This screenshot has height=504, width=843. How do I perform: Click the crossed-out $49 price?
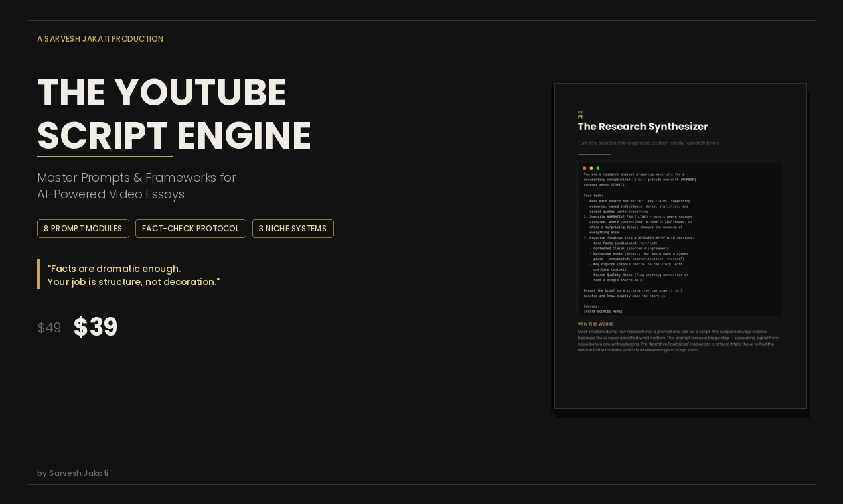(49, 328)
